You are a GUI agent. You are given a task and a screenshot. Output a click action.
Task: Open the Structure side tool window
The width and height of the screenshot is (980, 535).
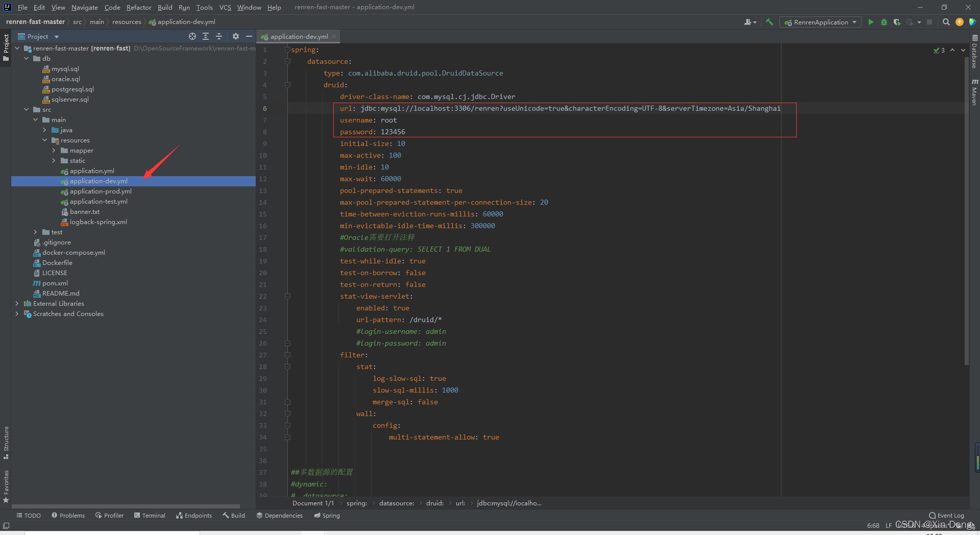[x=6, y=442]
